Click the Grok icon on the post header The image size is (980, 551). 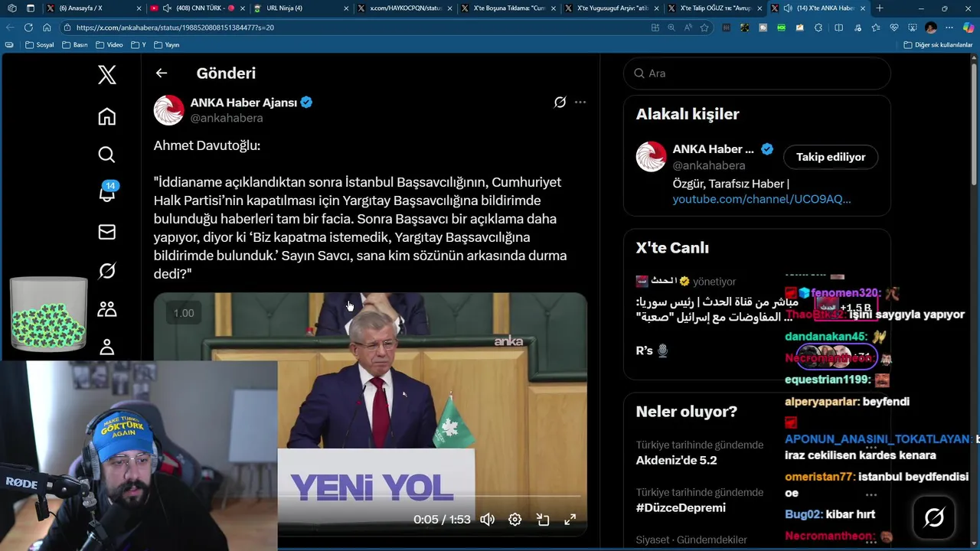[560, 103]
